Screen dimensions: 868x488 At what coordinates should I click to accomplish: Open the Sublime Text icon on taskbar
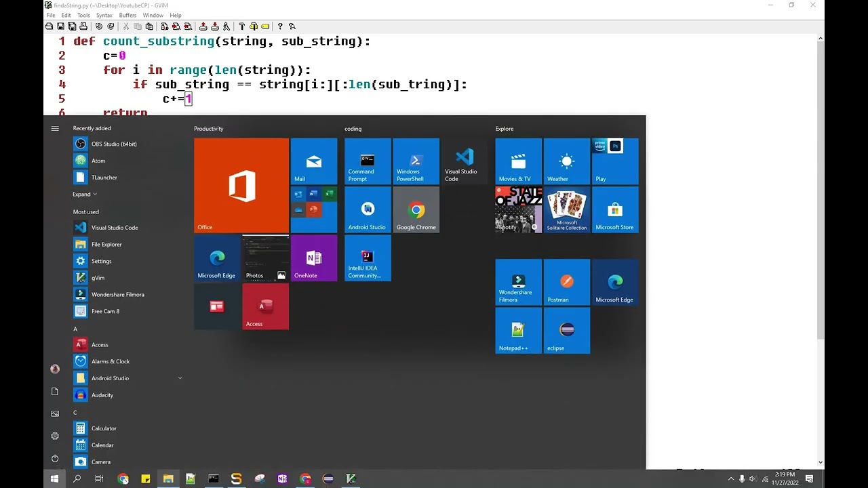[236, 479]
